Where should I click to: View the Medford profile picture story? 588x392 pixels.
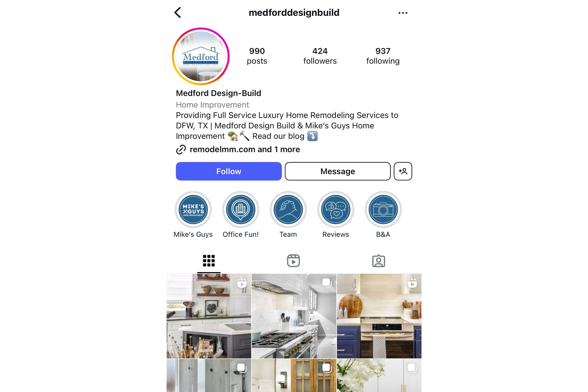[201, 56]
